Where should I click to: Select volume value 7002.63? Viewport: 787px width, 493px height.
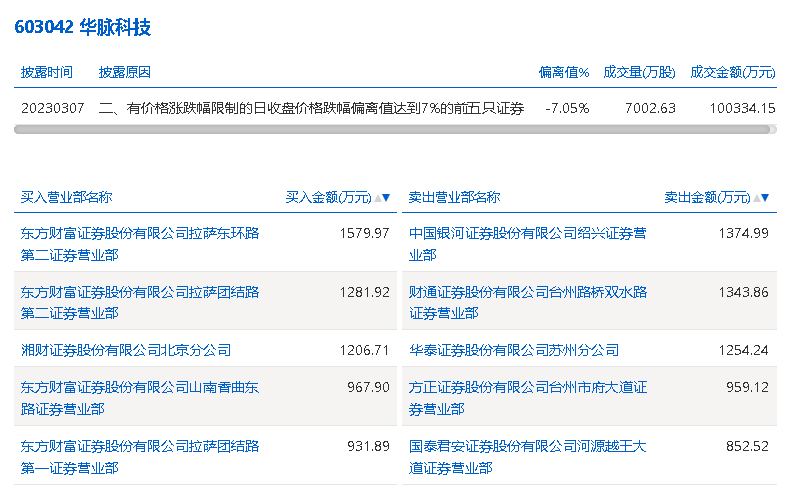pos(650,108)
